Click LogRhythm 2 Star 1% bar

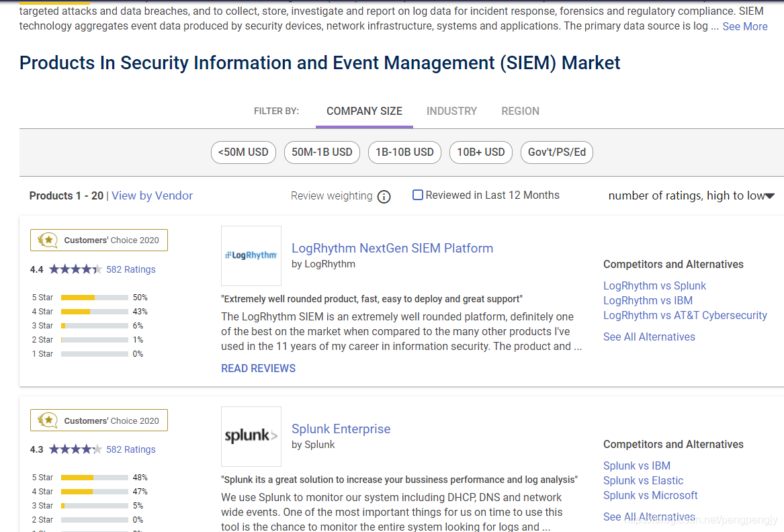tap(95, 339)
